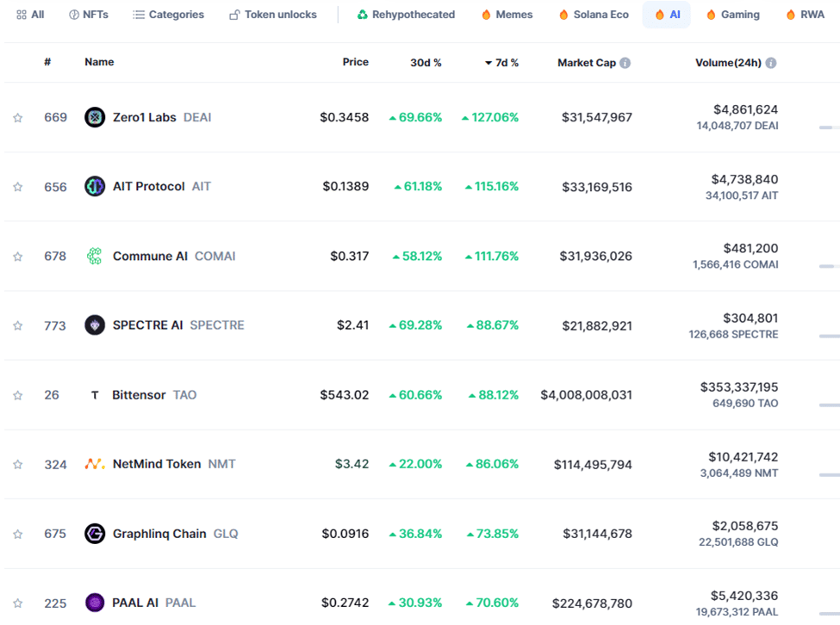The image size is (840, 625).
Task: Click the list icon on Categories
Action: coord(139,15)
